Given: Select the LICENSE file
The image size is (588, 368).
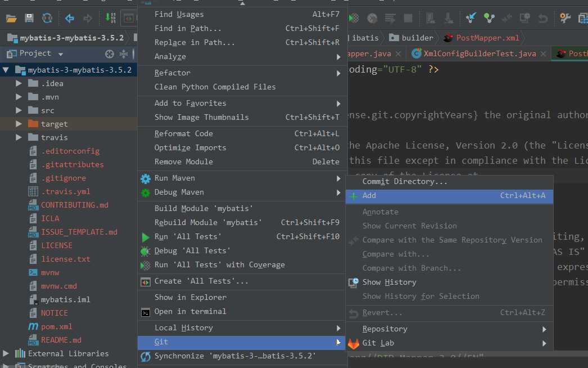Looking at the screenshot, I should (57, 245).
